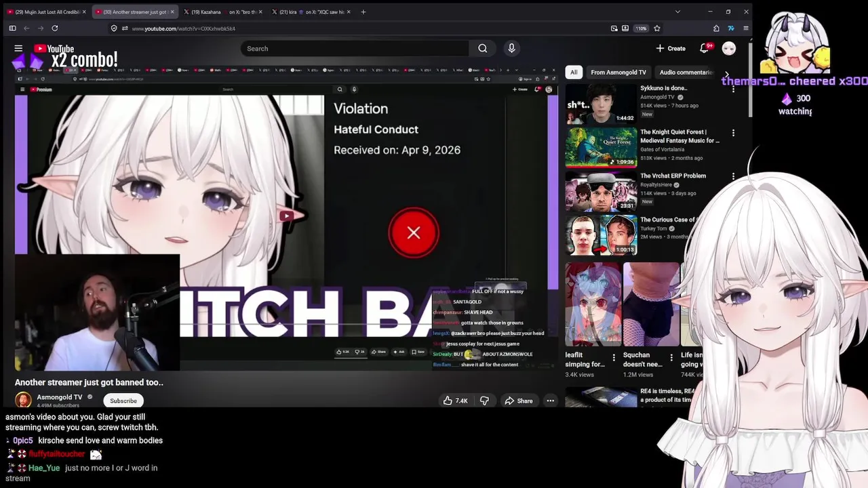Open more actions ellipsis under video

[x=551, y=401]
